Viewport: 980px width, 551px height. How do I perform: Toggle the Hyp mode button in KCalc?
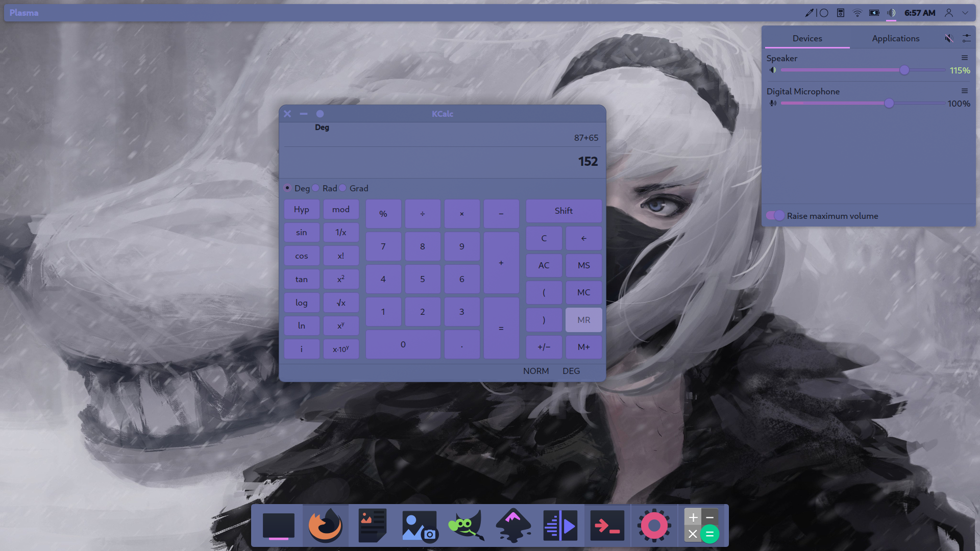(302, 210)
